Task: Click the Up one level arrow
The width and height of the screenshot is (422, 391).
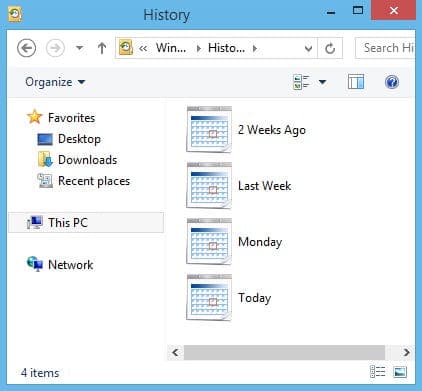Action: point(102,48)
